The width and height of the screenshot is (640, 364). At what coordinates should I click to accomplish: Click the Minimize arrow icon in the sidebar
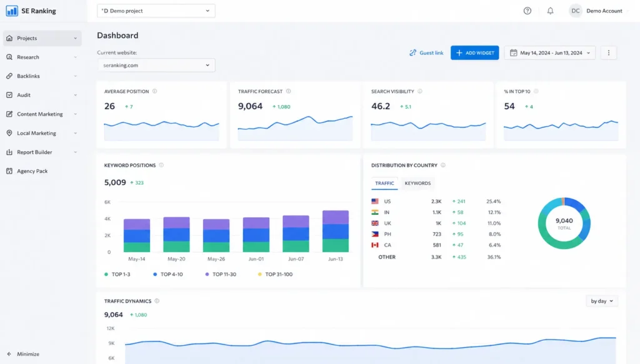pyautogui.click(x=9, y=354)
